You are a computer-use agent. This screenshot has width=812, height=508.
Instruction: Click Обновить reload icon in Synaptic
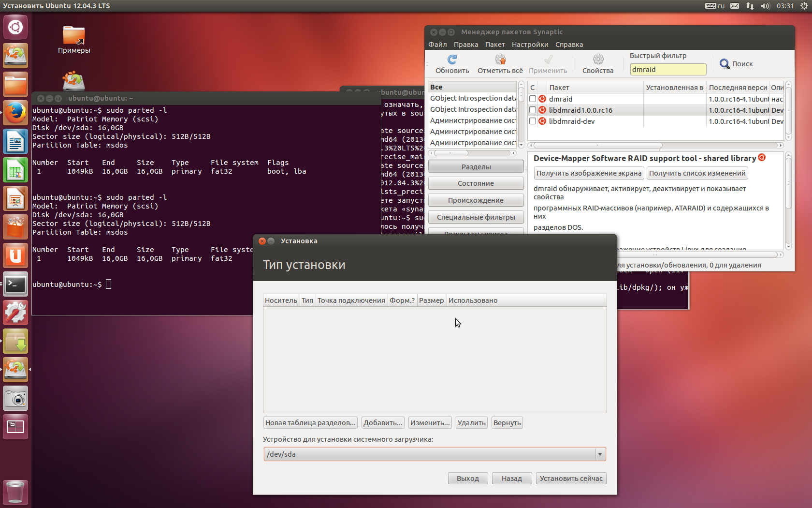(x=452, y=64)
